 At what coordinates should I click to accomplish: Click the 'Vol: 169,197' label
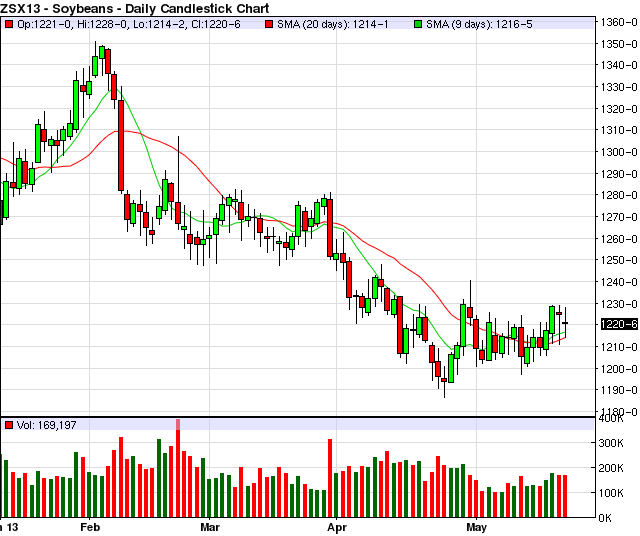47,425
